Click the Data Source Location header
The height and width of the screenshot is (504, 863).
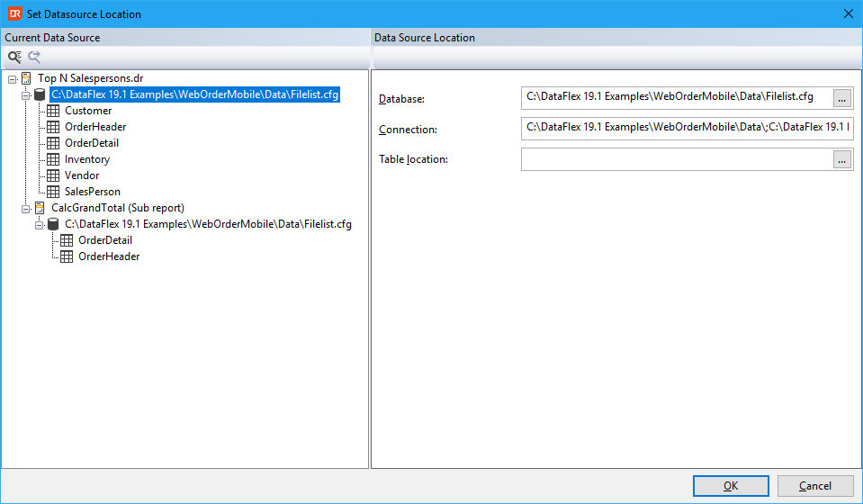pos(425,38)
